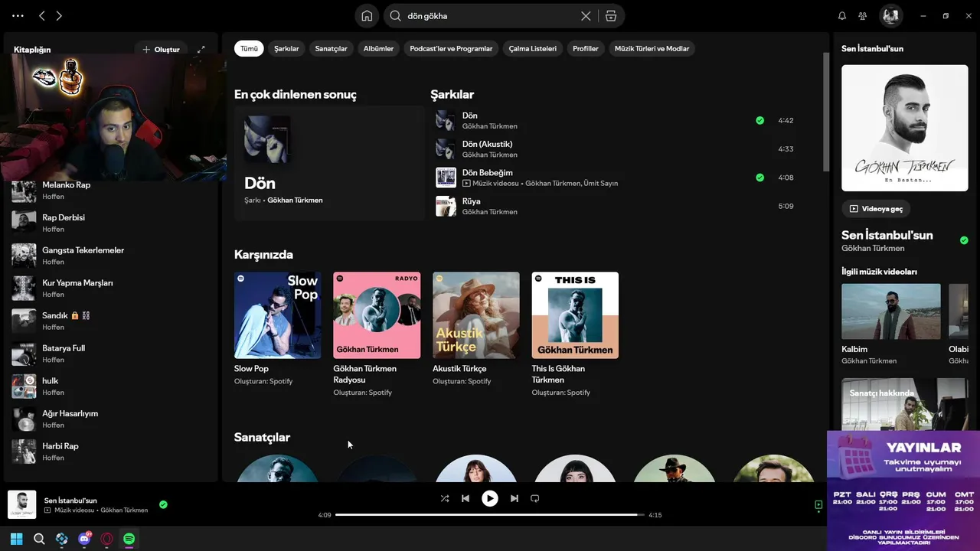
Task: Select the Albümler filter tab
Action: [x=378, y=48]
